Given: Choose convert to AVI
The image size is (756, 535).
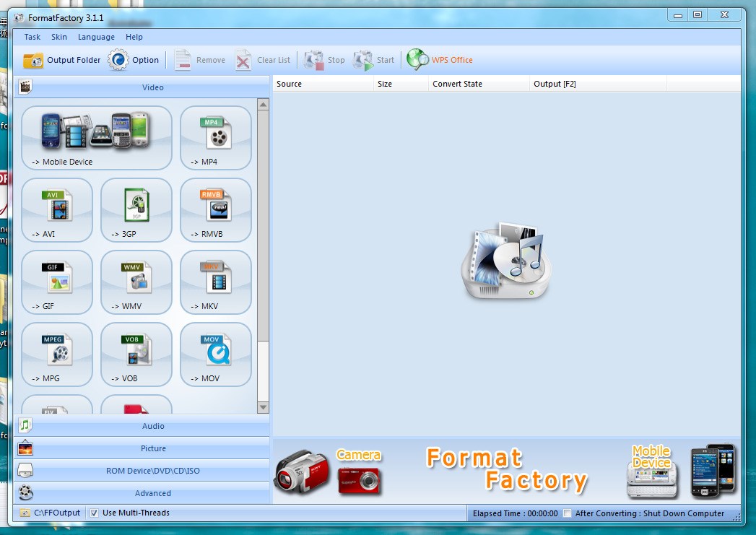Looking at the screenshot, I should (x=57, y=210).
